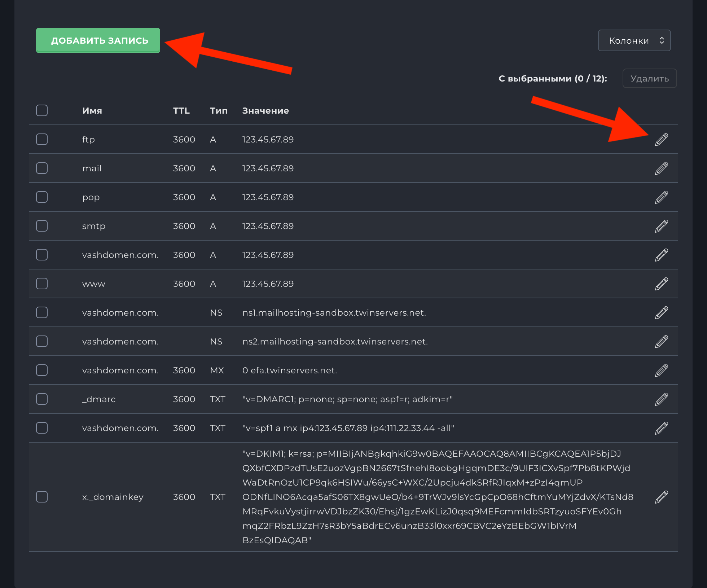Click the smtp name cell
This screenshot has width=707, height=588.
coord(94,226)
